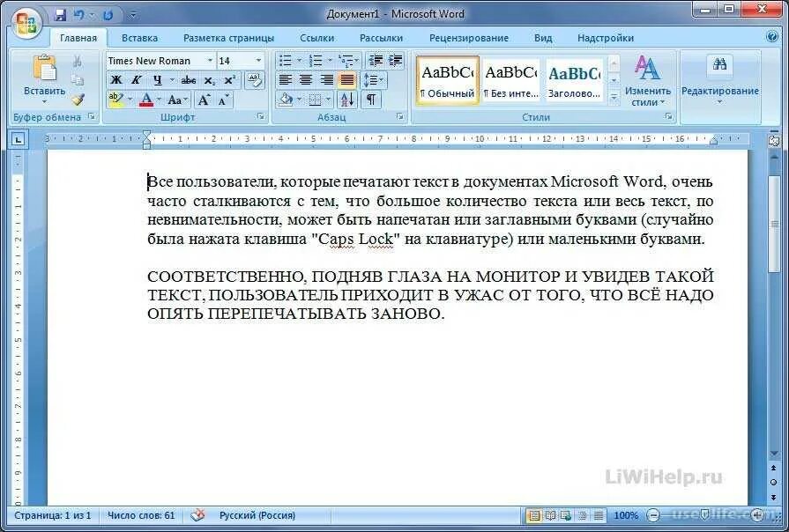Activate the Format Painter brush
Screen dimensions: 789x532
(x=78, y=99)
